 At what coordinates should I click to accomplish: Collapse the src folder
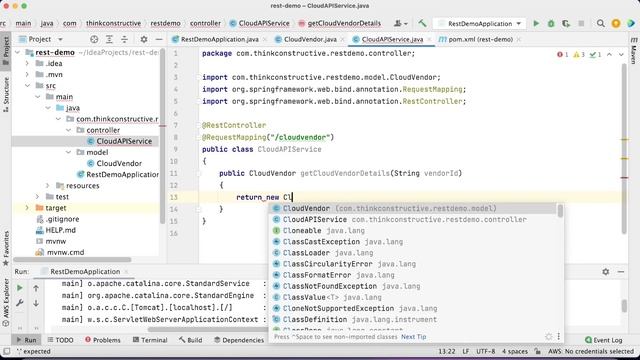pyautogui.click(x=27, y=86)
